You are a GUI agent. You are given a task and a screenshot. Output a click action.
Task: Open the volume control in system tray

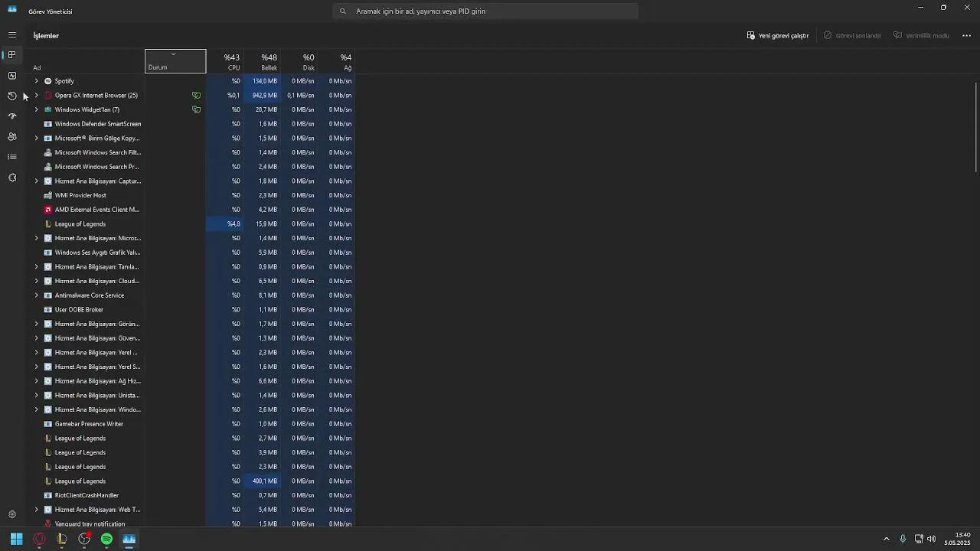coord(931,539)
